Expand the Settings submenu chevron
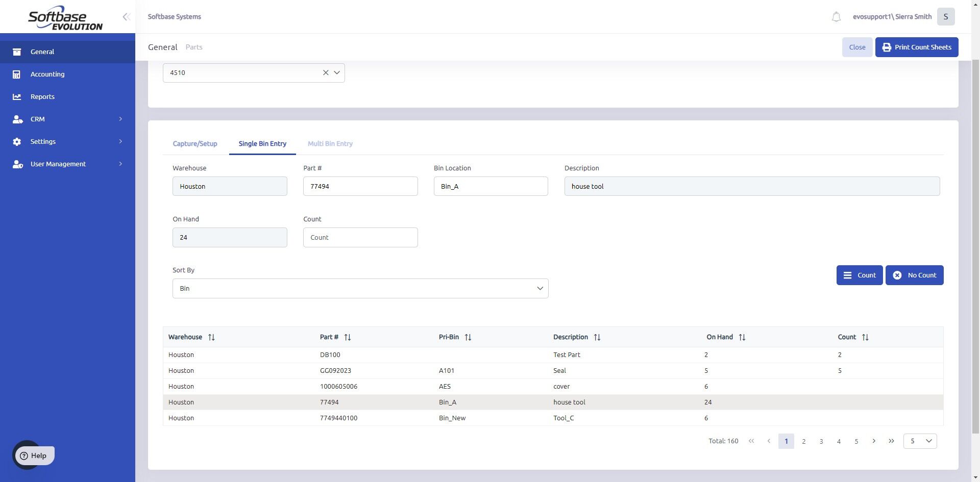The width and height of the screenshot is (980, 482). pos(120,142)
